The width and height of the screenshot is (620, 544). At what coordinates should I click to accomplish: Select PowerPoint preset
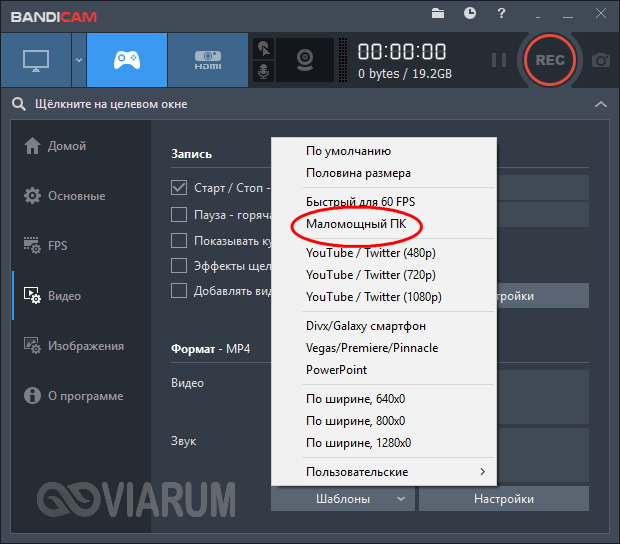pyautogui.click(x=384, y=370)
